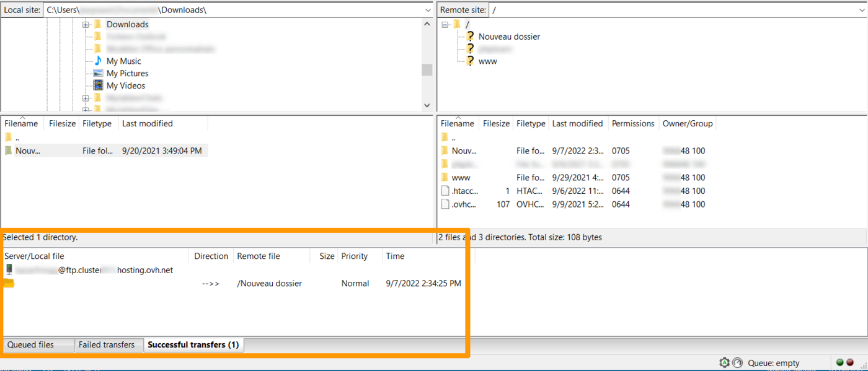This screenshot has width=868, height=371.
Task: Click the auto-mode gear icon in status bar
Action: [724, 363]
